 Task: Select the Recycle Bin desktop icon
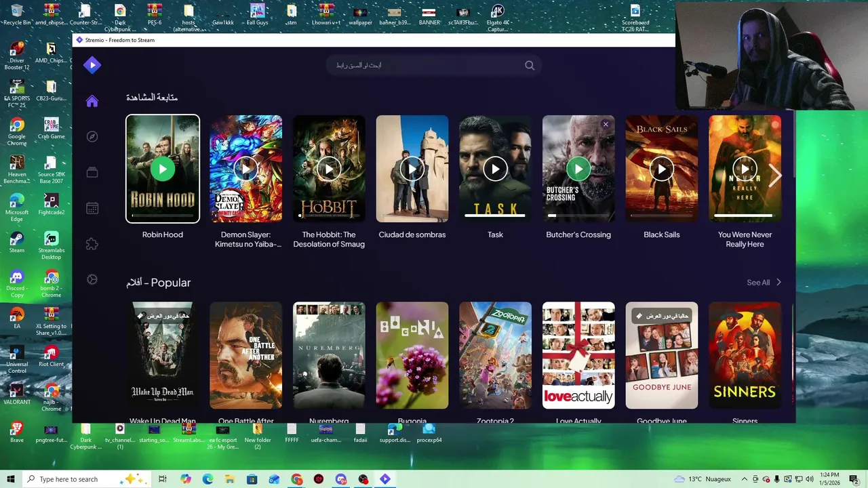[x=17, y=14]
